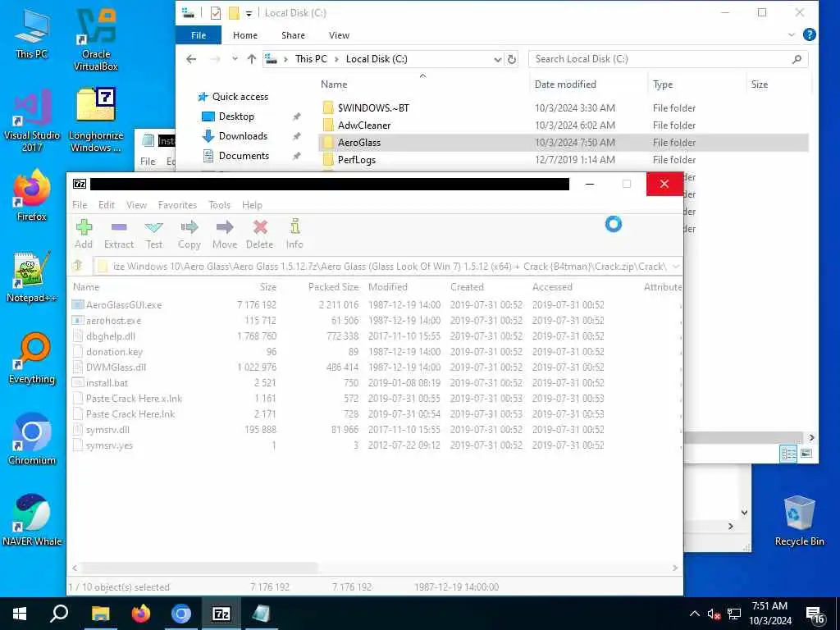Open the Help menu in 7-Zip
This screenshot has width=840, height=630.
tap(252, 204)
